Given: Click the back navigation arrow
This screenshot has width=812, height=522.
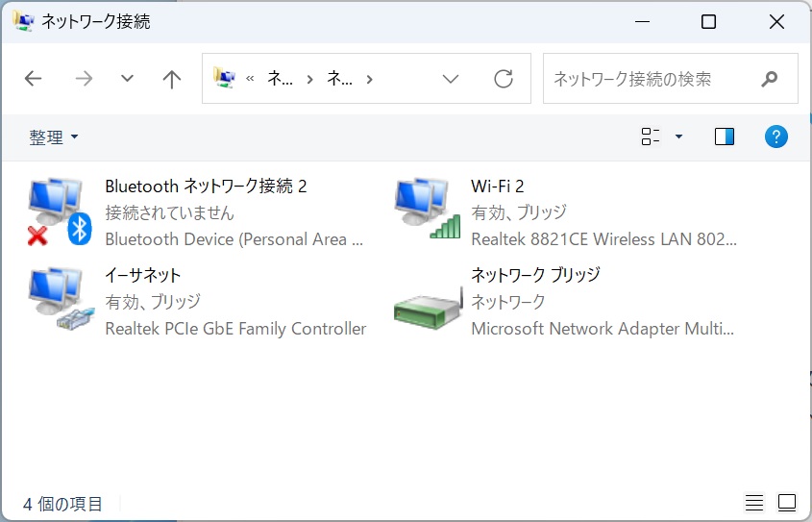Looking at the screenshot, I should (x=34, y=79).
